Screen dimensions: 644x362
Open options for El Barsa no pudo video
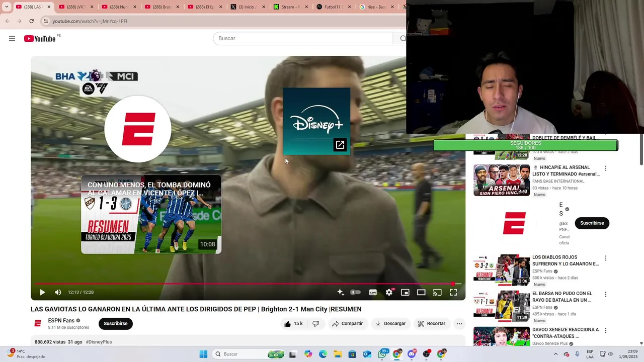tap(606, 295)
